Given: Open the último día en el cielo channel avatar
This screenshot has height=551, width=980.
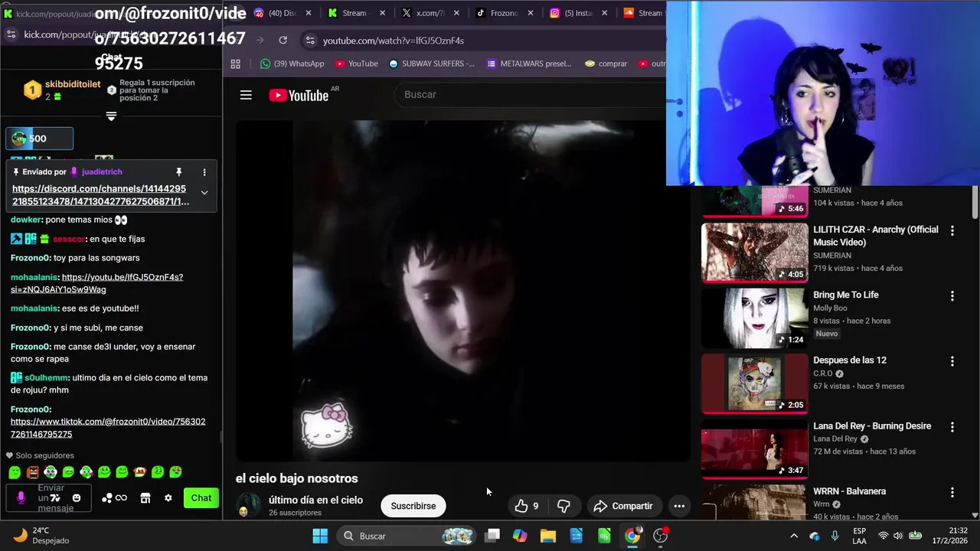Looking at the screenshot, I should point(248,506).
